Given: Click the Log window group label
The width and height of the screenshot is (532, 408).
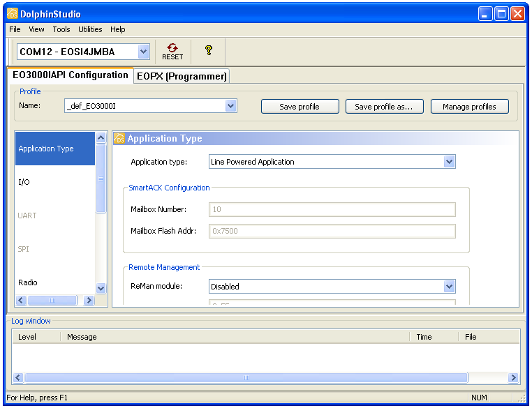Looking at the screenshot, I should [x=31, y=321].
